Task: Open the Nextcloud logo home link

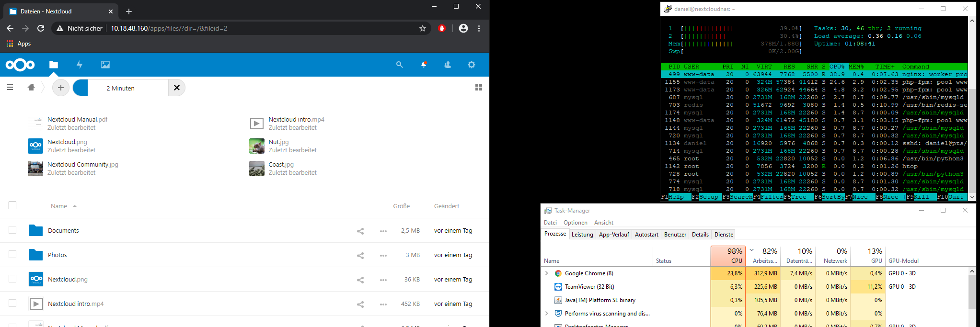Action: (x=20, y=65)
